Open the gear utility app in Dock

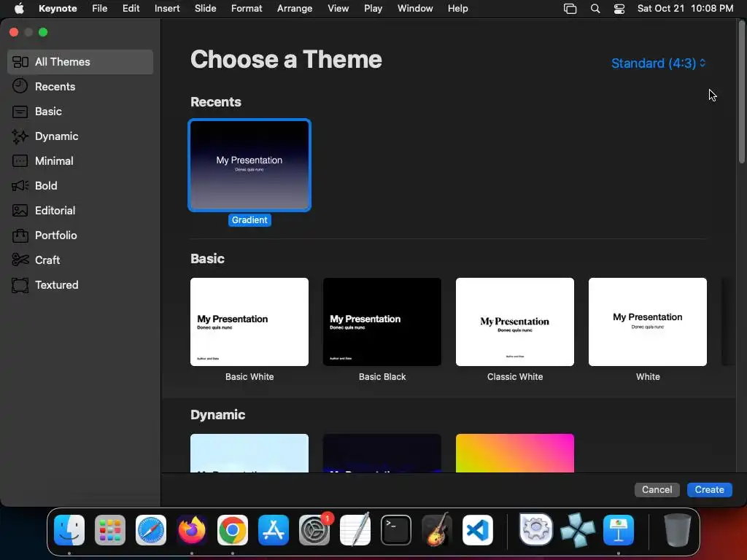tap(536, 530)
